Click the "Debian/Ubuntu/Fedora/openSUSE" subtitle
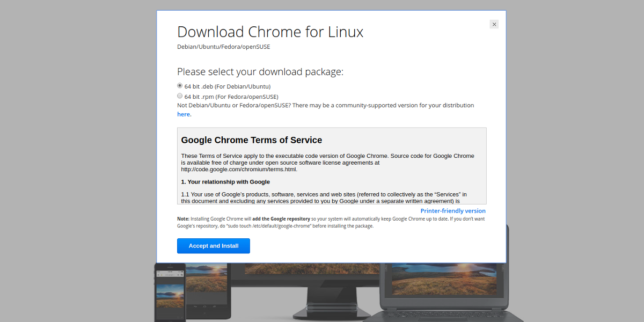The height and width of the screenshot is (322, 644). [224, 47]
